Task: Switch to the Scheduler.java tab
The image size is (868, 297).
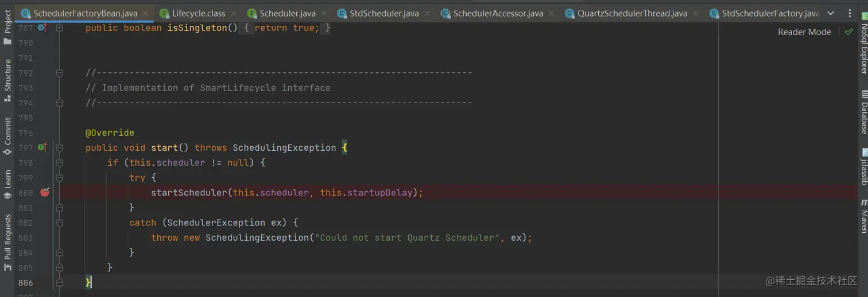Action: (287, 13)
